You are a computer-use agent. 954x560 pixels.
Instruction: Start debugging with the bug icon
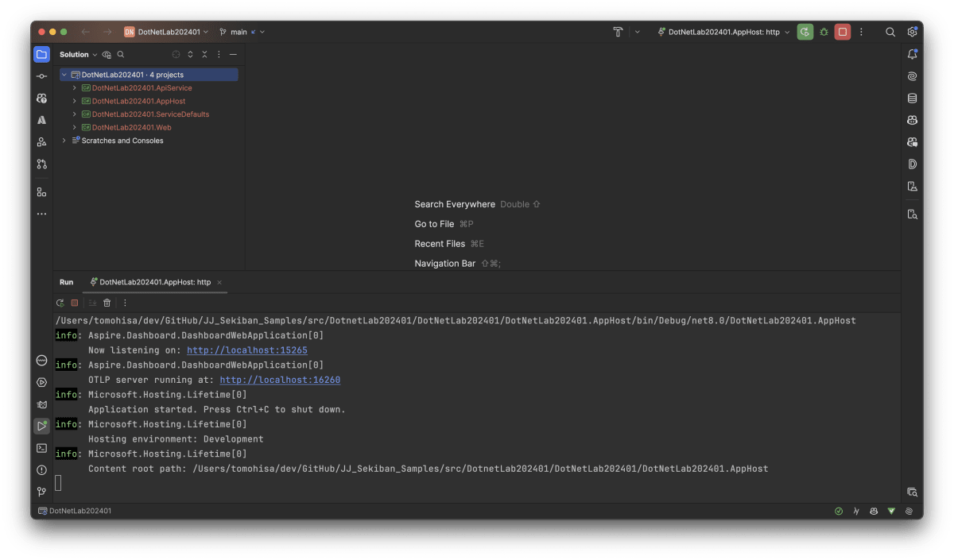click(824, 32)
